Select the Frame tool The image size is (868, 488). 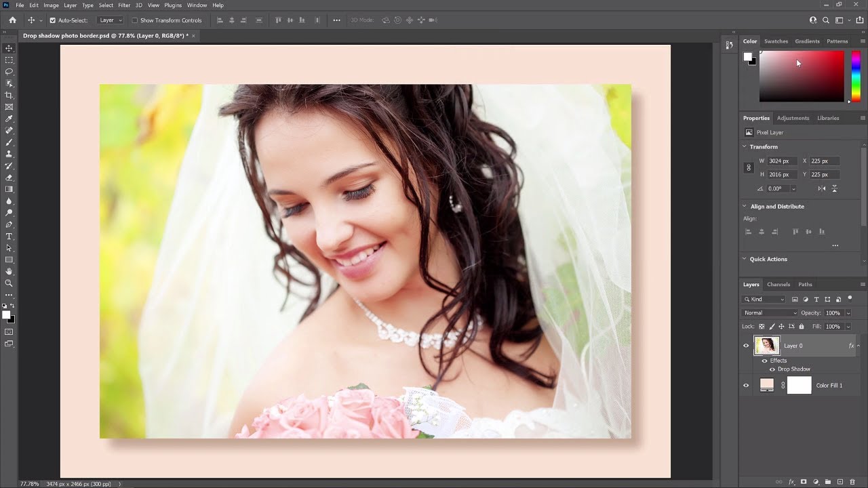pos(9,107)
